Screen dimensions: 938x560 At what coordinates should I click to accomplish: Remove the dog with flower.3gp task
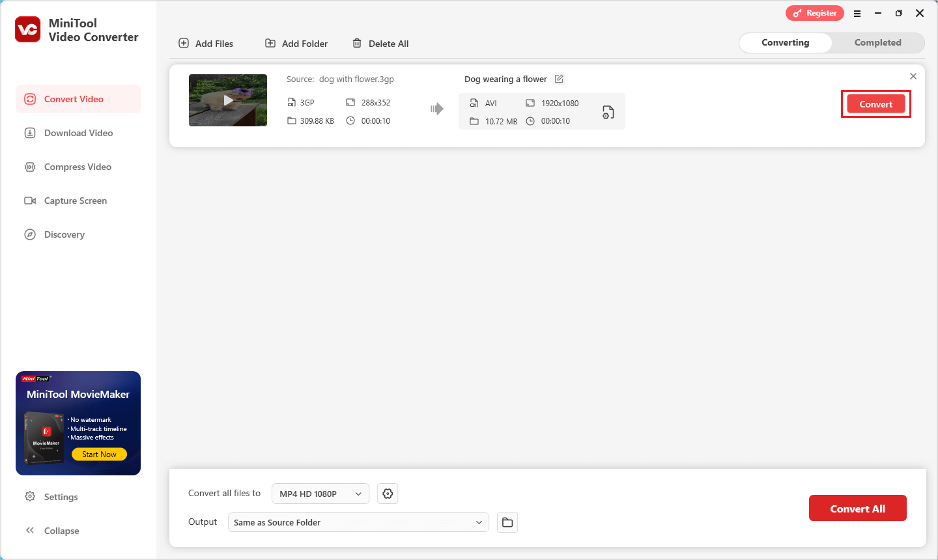pos(913,76)
